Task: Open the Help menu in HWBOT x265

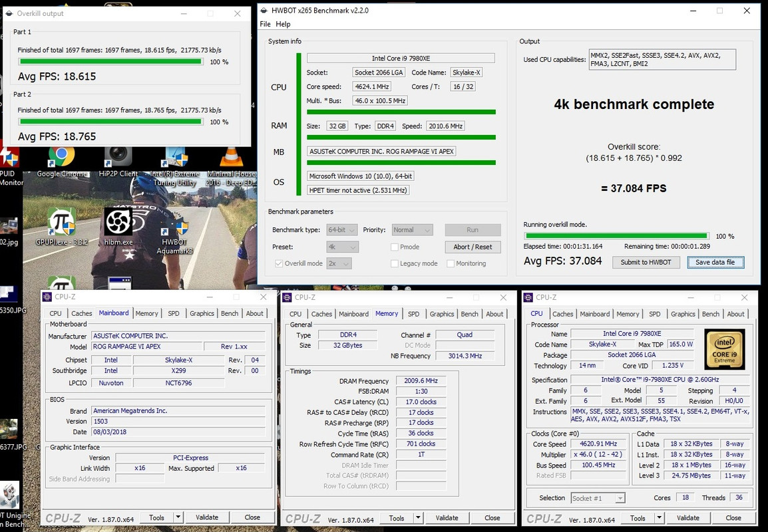Action: pos(283,24)
